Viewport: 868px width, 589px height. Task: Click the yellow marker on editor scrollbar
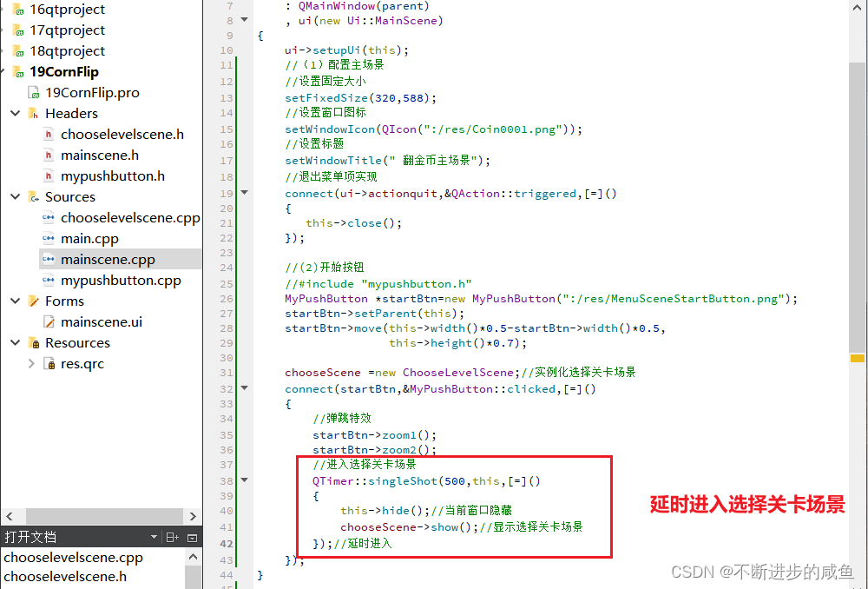pyautogui.click(x=857, y=359)
